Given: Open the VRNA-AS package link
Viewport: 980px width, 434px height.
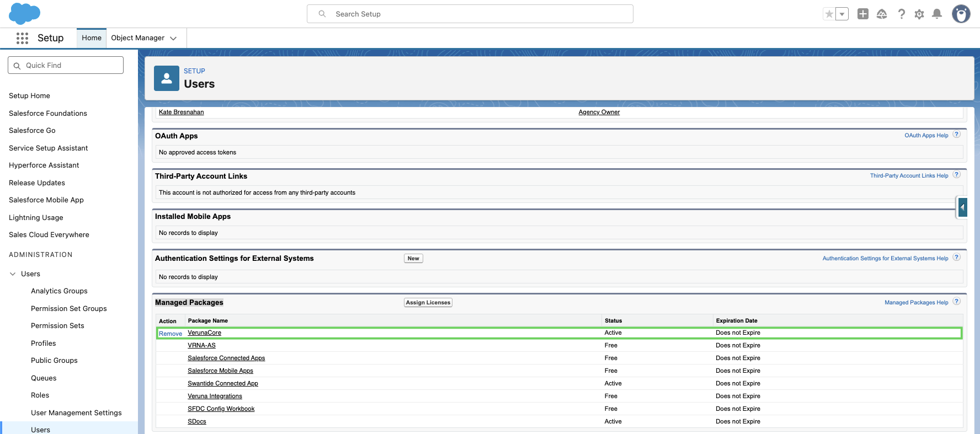Looking at the screenshot, I should tap(201, 346).
